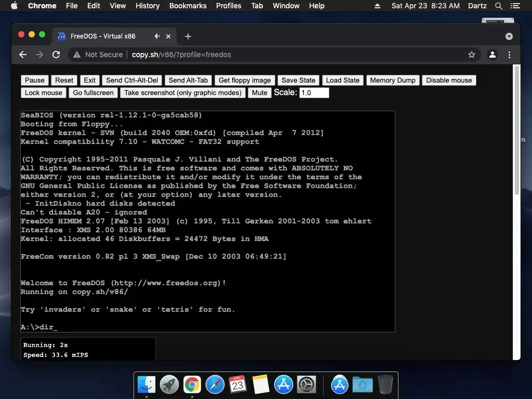This screenshot has height=399, width=532.
Task: Open Finder from the Dock
Action: click(147, 385)
